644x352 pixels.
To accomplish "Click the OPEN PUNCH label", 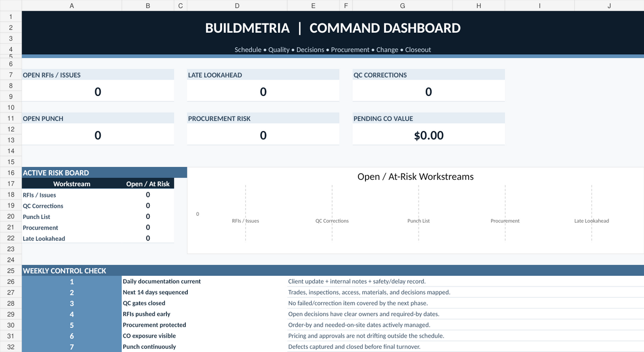I will pos(43,119).
